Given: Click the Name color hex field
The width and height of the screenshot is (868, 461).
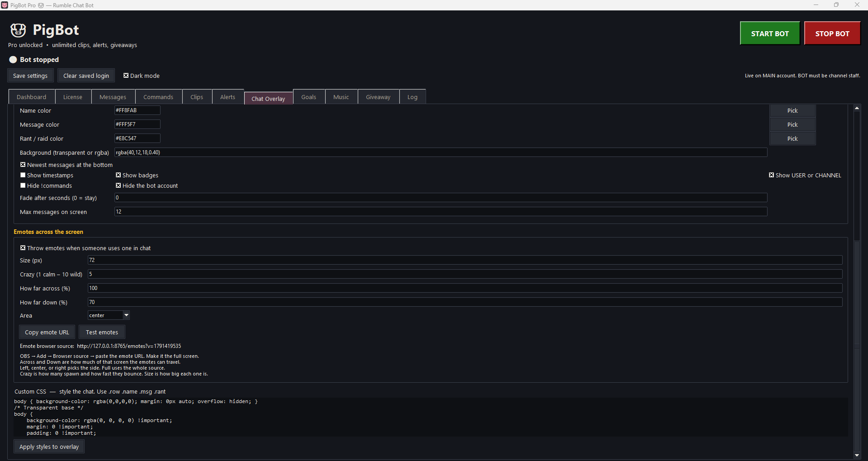Looking at the screenshot, I should [137, 110].
